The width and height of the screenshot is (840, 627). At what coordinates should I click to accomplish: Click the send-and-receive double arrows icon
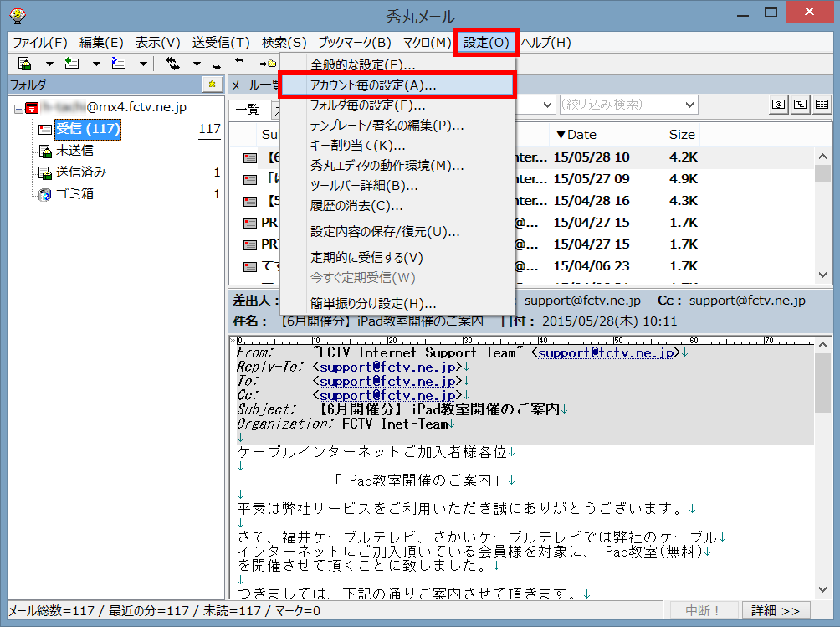(172, 64)
